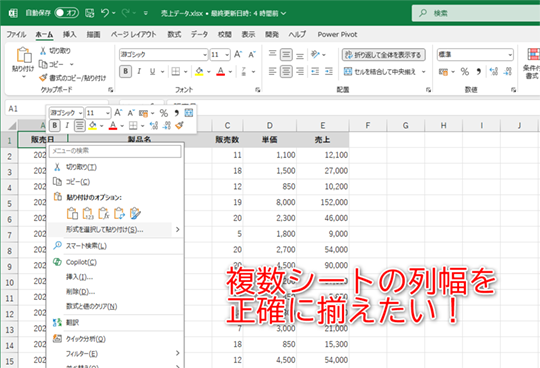
Task: Toggle the AutoSave switch
Action: tap(67, 13)
